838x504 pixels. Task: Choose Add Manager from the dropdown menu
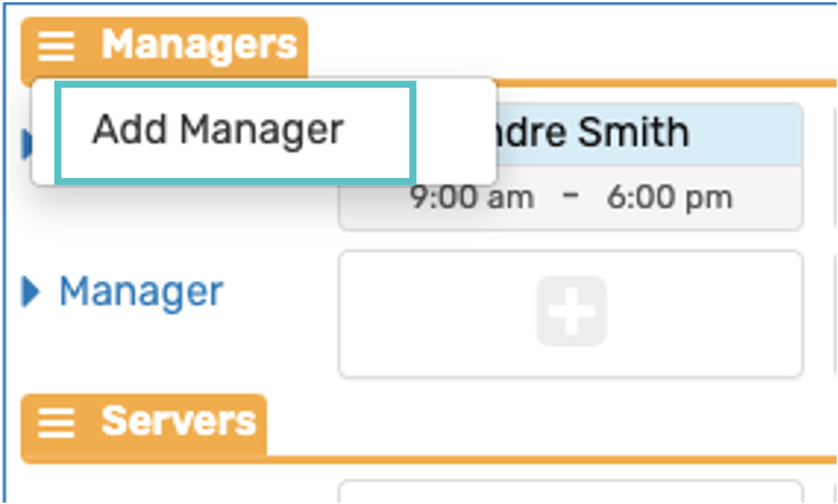(x=218, y=130)
